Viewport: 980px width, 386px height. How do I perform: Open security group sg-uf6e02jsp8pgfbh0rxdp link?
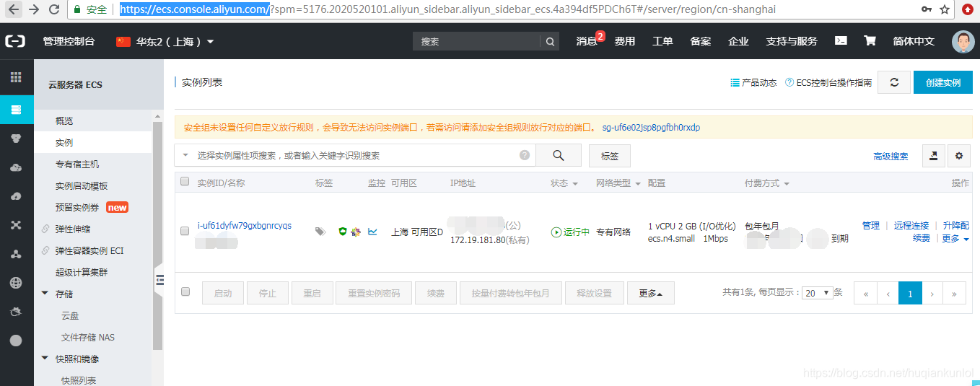coord(651,128)
